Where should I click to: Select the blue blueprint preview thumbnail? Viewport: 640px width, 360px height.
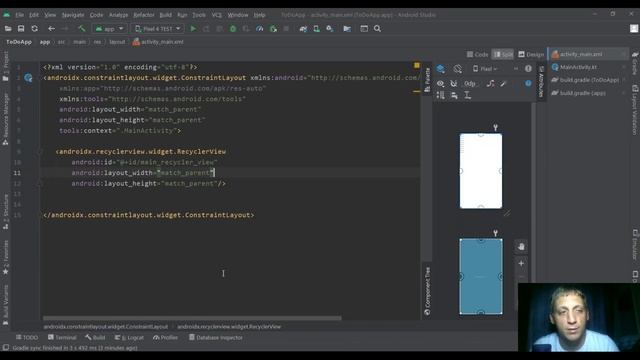(x=481, y=276)
